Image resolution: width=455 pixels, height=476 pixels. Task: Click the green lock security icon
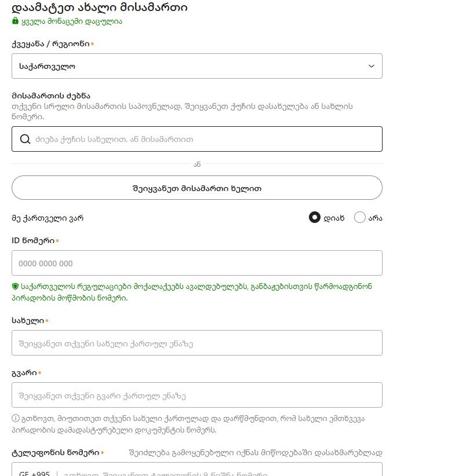pos(15,21)
